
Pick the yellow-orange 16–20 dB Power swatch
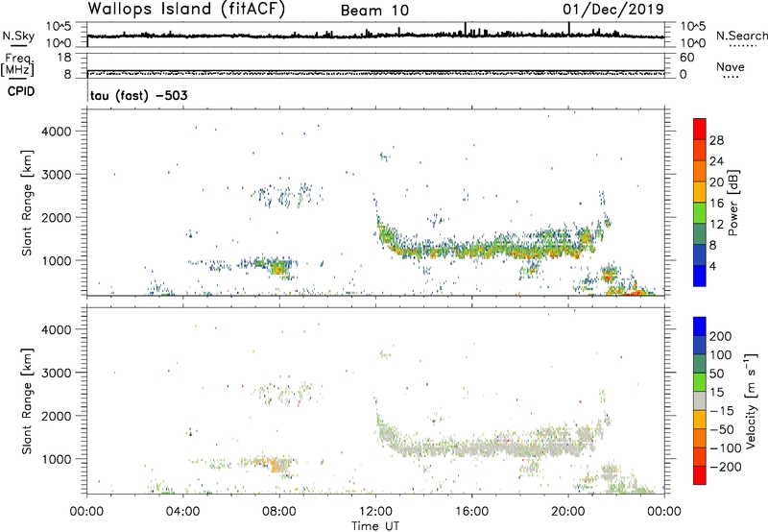pos(700,191)
